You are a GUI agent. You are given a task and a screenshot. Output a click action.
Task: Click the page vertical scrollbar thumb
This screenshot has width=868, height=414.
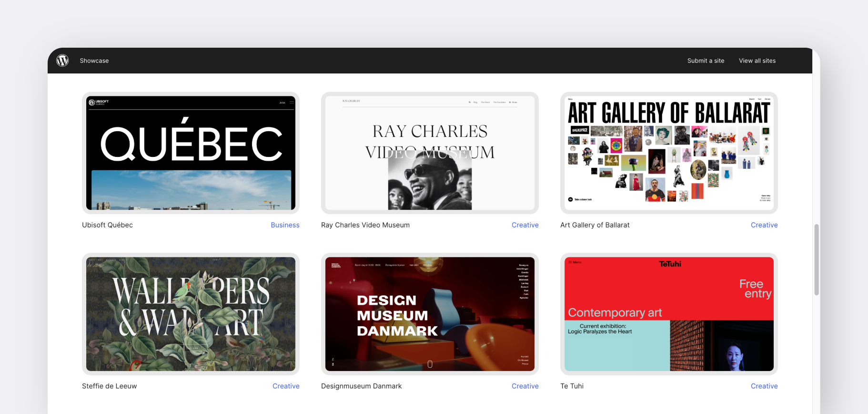tap(817, 260)
